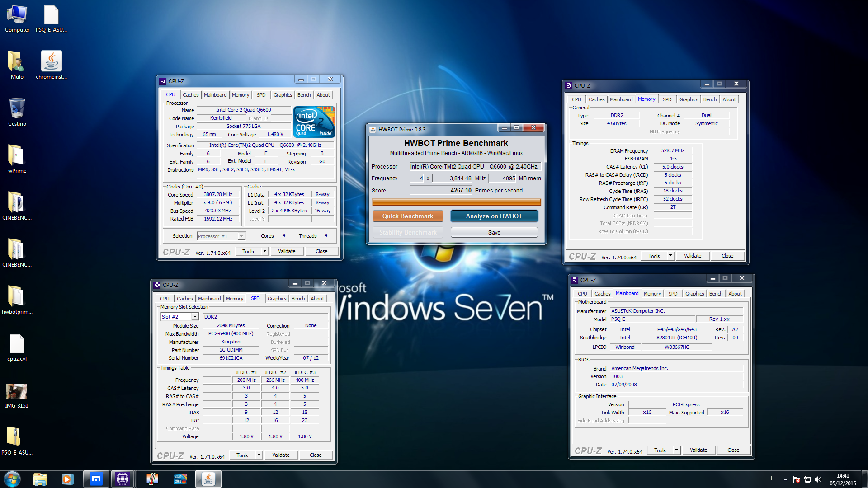Expand Tools dropdown arrow in the SPD tab window

(259, 455)
